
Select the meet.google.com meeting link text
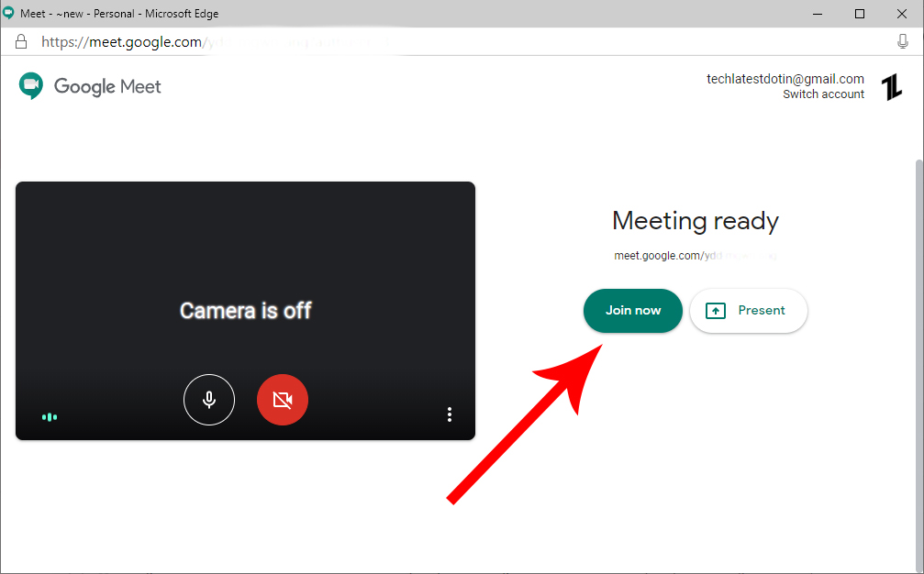[x=696, y=256]
